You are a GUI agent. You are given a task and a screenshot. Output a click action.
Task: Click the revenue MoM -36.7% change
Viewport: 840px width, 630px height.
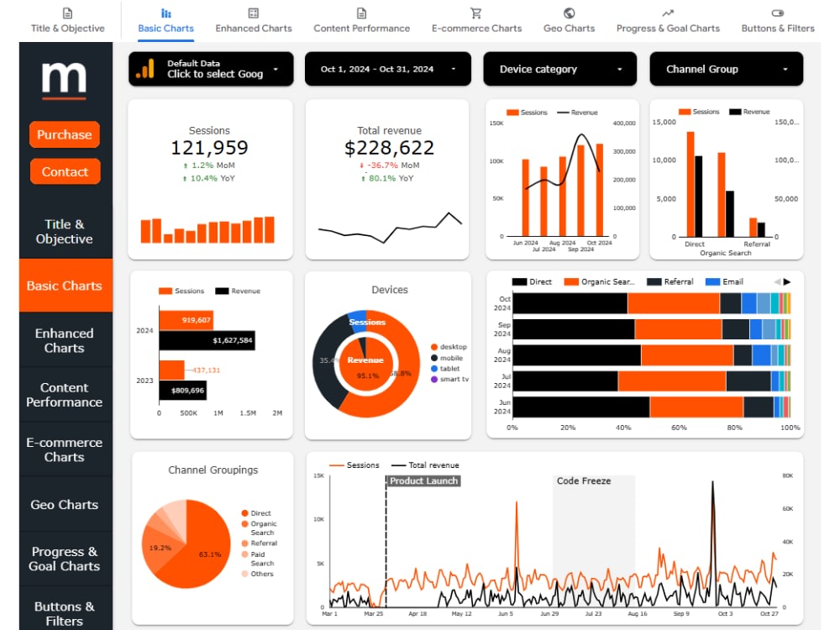point(390,165)
